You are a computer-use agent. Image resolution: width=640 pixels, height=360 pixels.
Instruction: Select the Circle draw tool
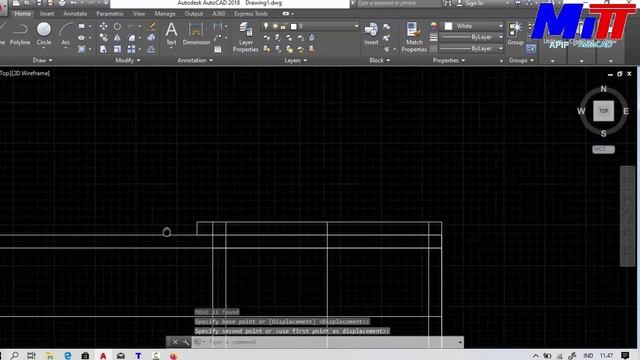point(44,34)
